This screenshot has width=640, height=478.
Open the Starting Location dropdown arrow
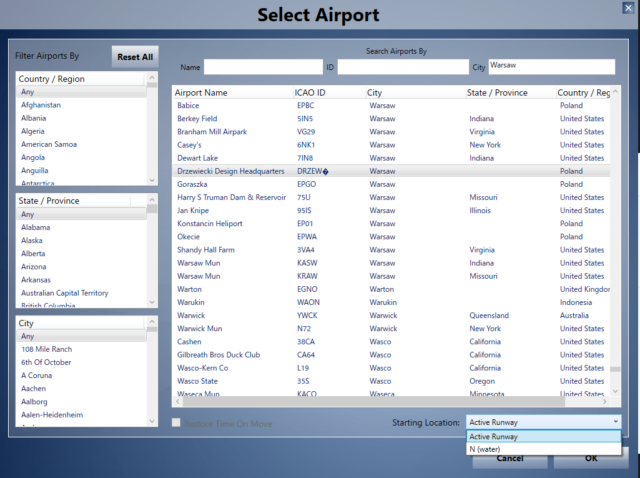click(613, 422)
